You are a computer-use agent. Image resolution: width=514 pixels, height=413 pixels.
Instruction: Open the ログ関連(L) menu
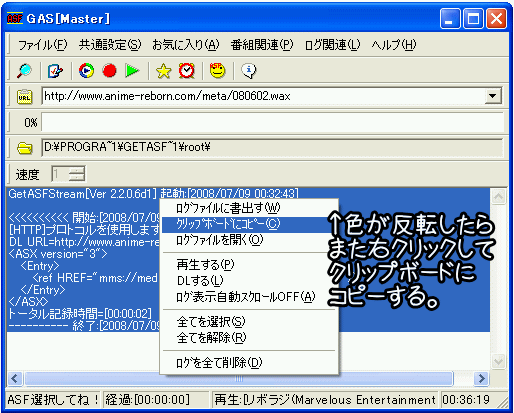pos(332,44)
